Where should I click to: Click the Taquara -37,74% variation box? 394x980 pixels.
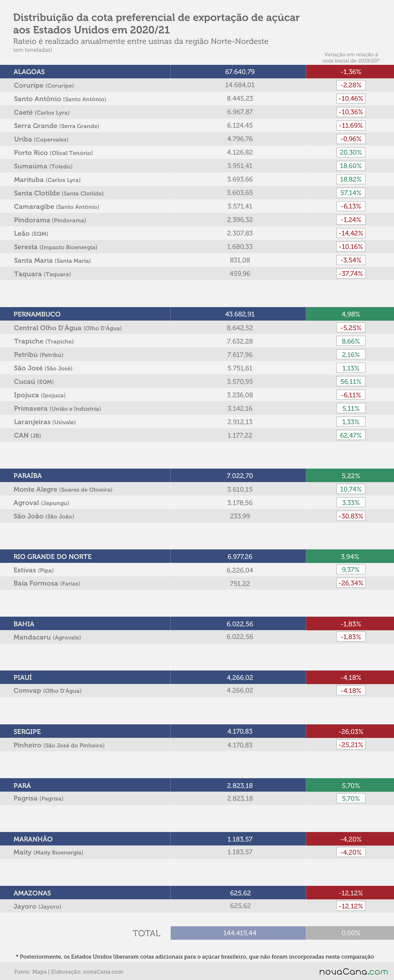pos(351,274)
